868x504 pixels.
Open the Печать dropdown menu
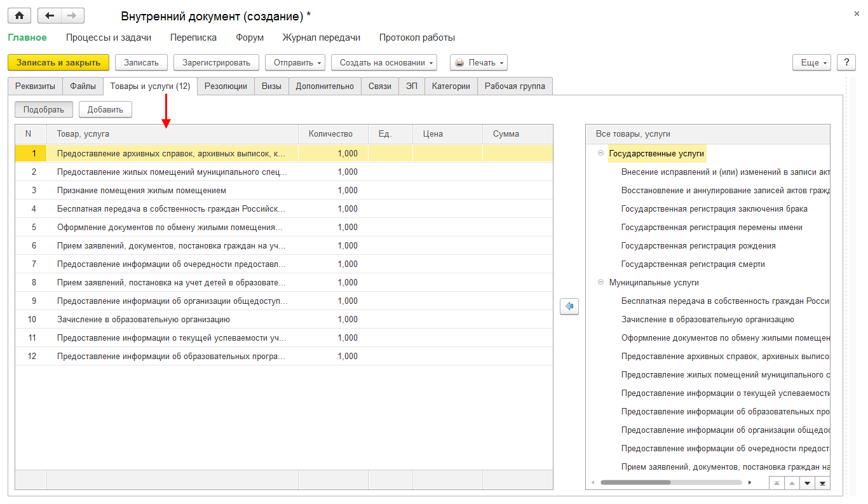pos(478,62)
